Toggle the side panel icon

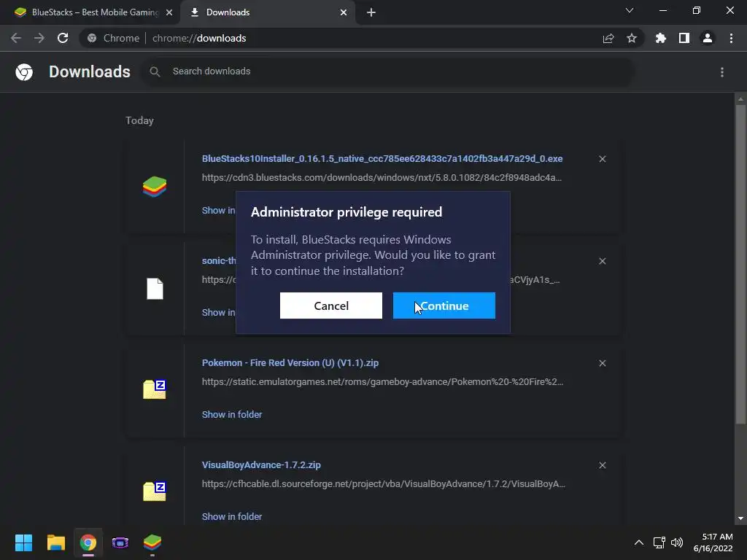(x=684, y=38)
